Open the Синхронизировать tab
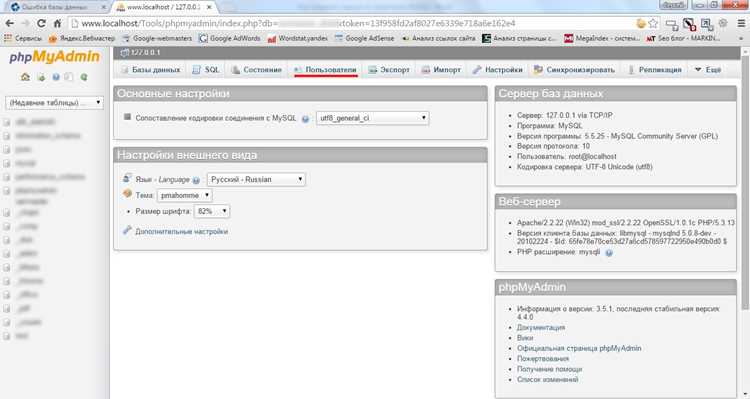 coord(574,70)
